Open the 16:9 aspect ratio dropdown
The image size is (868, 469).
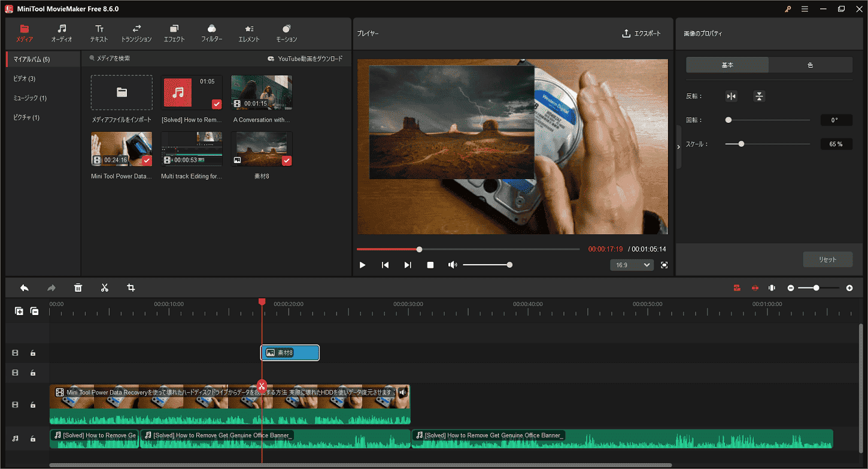coord(632,264)
